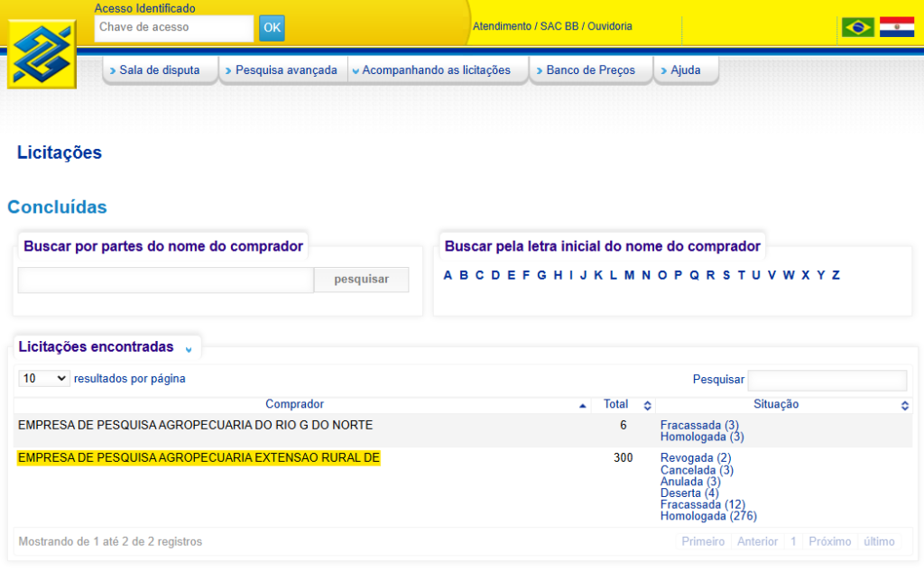Screen dimensions: 924x571
Task: Sort by Situação column arrows
Action: pyautogui.click(x=905, y=406)
